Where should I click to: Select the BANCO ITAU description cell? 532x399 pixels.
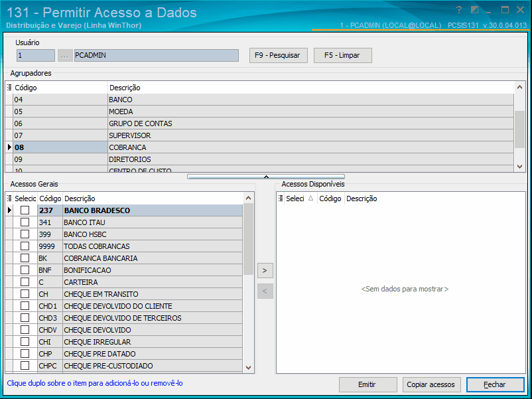pos(153,222)
